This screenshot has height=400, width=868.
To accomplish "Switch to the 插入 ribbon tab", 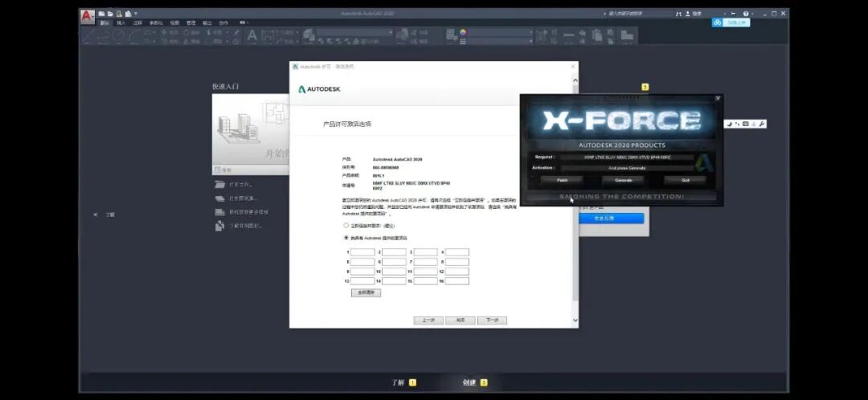I will point(121,23).
